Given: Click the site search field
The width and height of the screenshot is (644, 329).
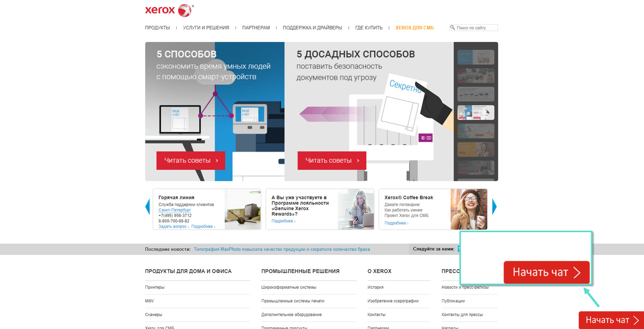Looking at the screenshot, I should (474, 28).
